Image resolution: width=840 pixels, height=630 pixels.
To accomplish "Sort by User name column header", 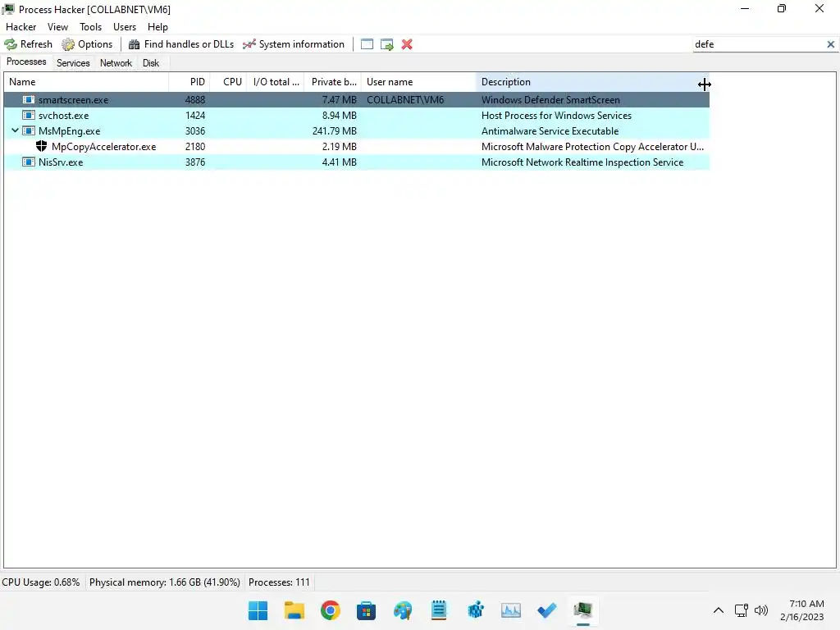I will tap(418, 82).
